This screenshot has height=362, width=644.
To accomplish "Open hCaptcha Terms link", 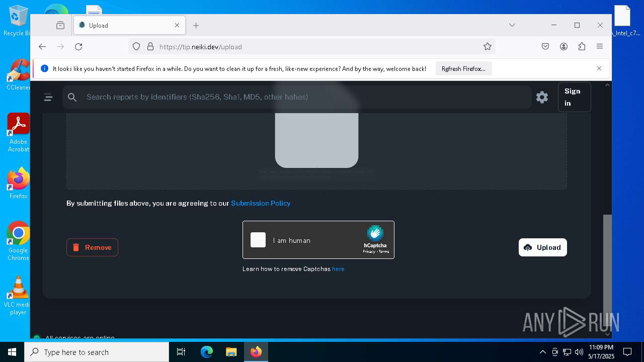I will click(x=384, y=251).
